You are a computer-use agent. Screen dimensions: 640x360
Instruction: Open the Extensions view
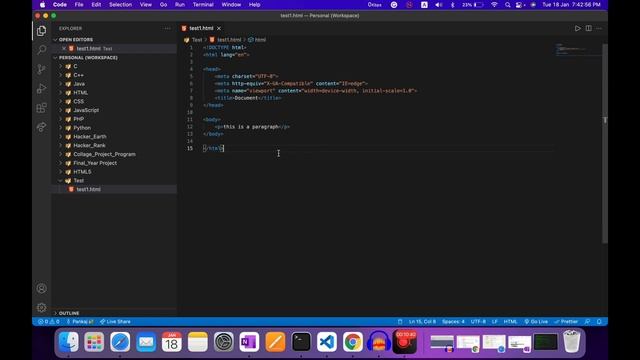click(x=41, y=108)
